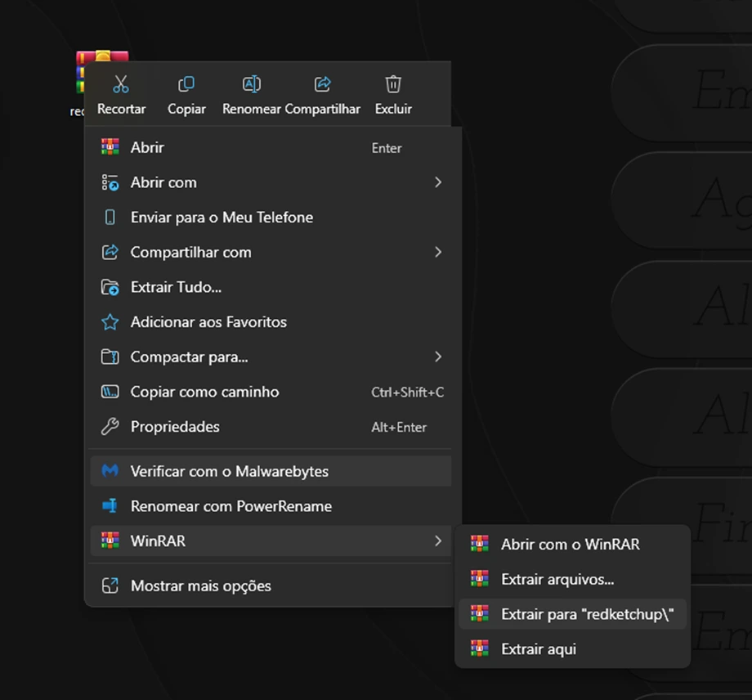This screenshot has height=700, width=752.
Task: Select Extrair aqui in WinRAR submenu
Action: pyautogui.click(x=538, y=649)
